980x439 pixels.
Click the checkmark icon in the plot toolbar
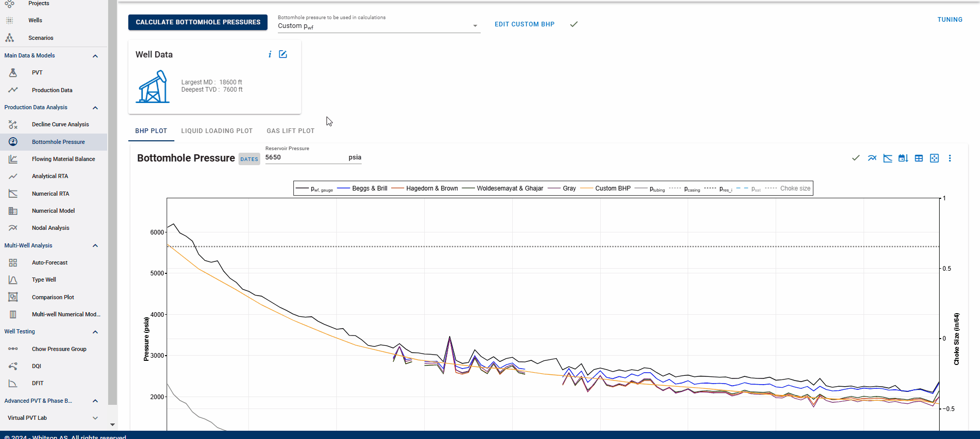pos(856,158)
